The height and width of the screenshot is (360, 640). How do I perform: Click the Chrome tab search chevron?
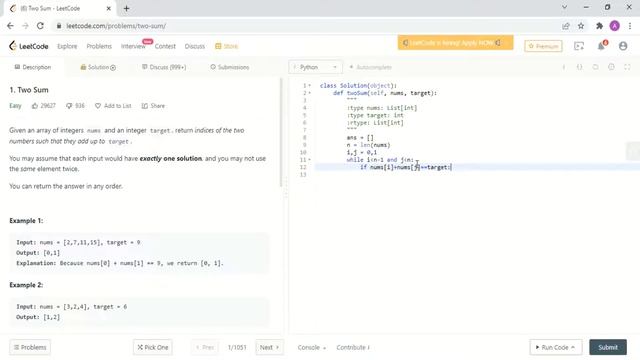point(564,7)
